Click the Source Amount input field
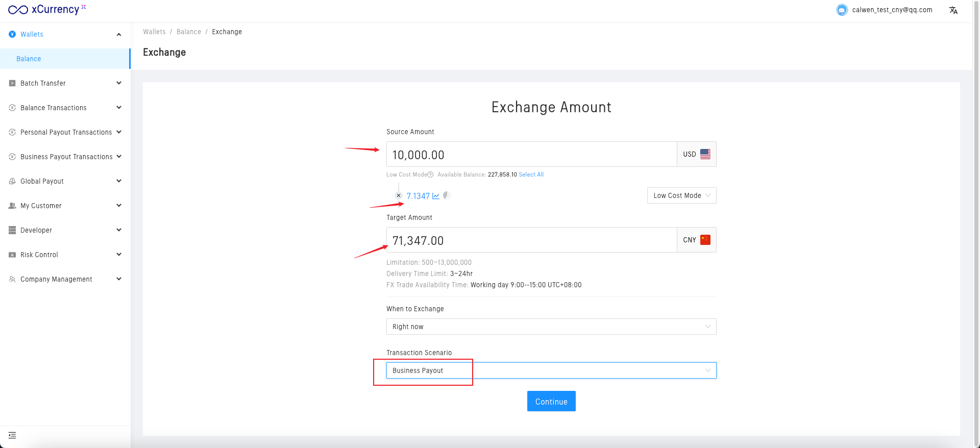Image resolution: width=980 pixels, height=448 pixels. coord(531,155)
